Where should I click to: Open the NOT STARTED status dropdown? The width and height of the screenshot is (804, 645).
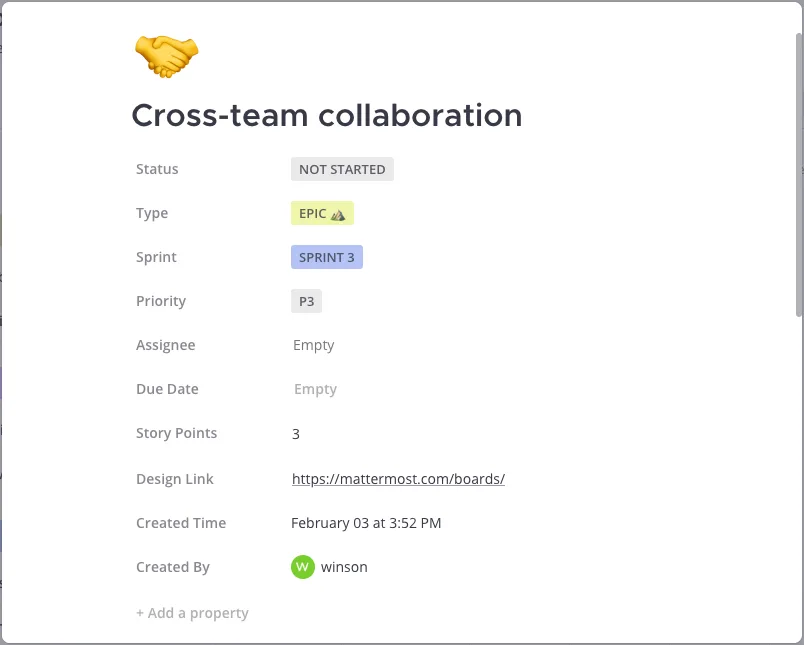coord(342,169)
